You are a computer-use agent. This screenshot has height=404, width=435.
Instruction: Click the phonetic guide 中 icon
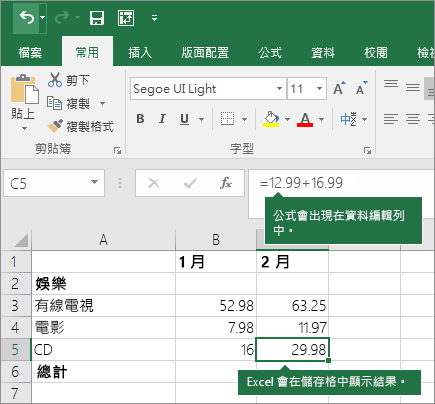pos(348,119)
